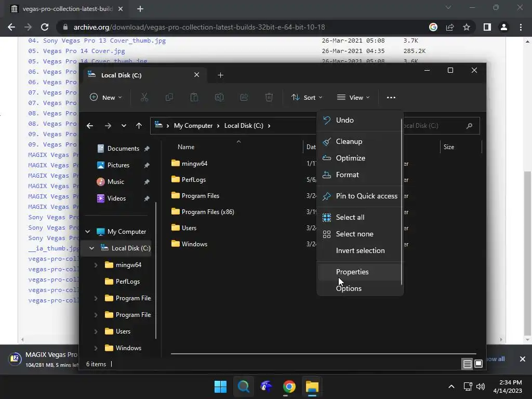
Task: Click the Rename icon in toolbar
Action: point(219,97)
